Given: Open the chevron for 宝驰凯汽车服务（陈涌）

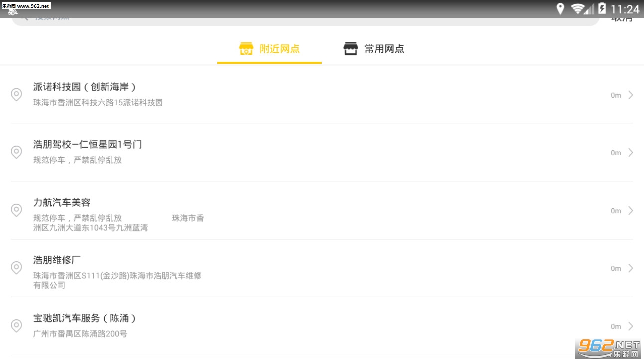Looking at the screenshot, I should (631, 326).
